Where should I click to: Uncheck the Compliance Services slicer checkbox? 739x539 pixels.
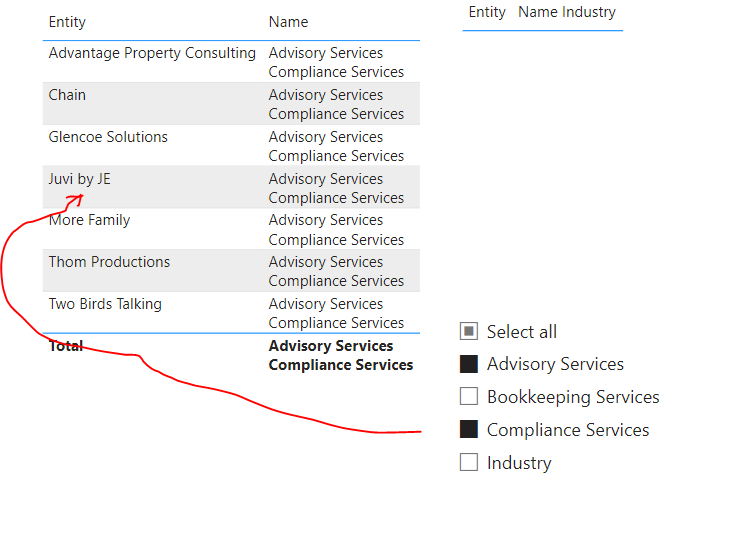pos(469,430)
